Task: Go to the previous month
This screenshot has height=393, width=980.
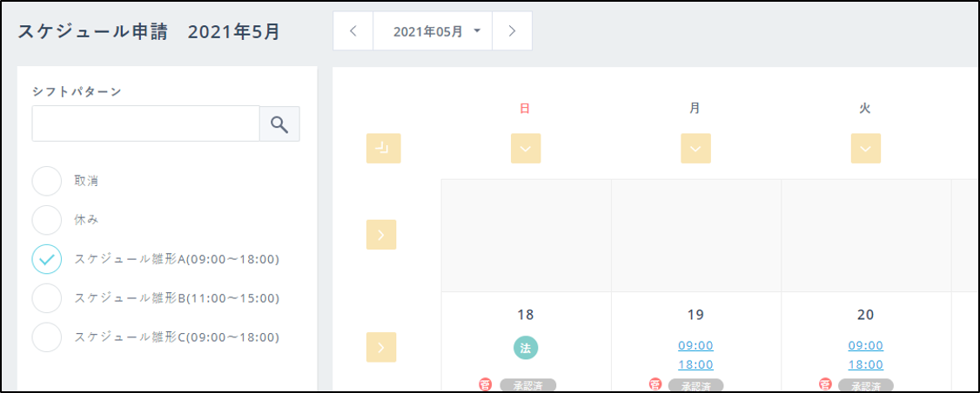Action: tap(352, 31)
